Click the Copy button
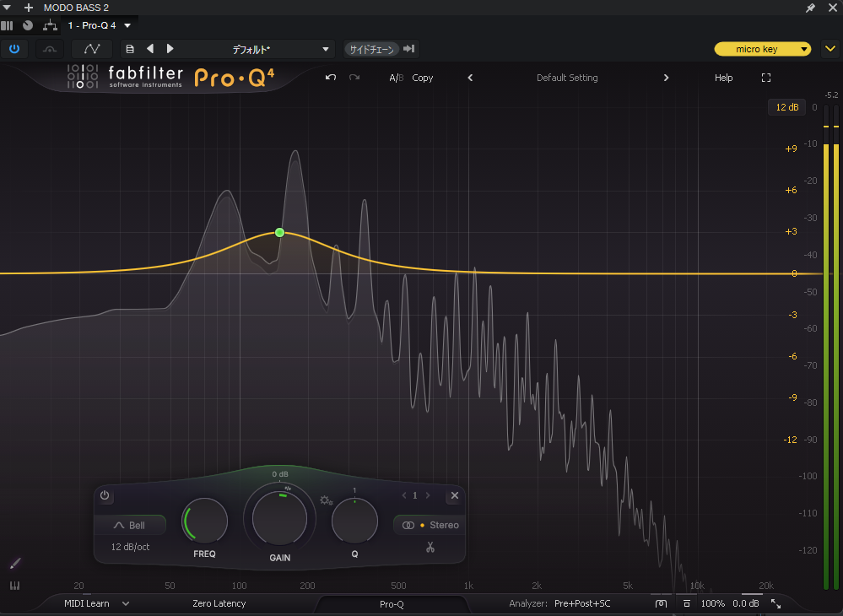The height and width of the screenshot is (616, 843). 423,78
